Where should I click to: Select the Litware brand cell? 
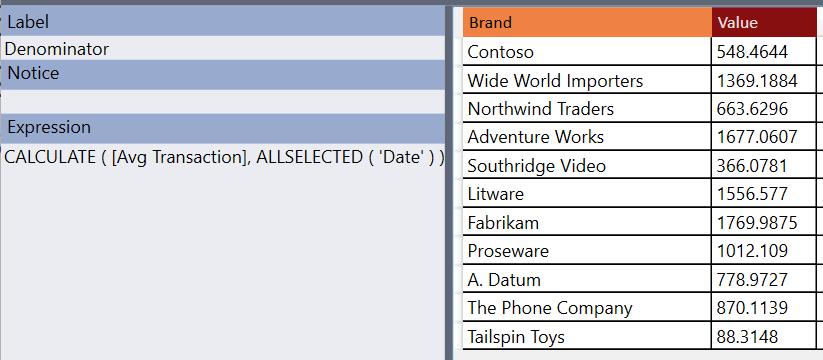(587, 194)
